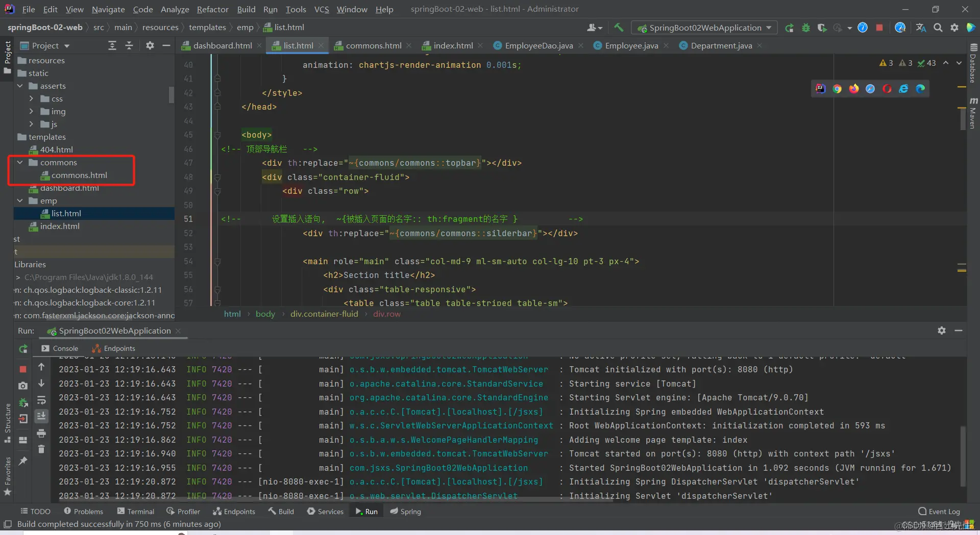Take a thread dump using camera icon
Viewport: 980px width, 535px height.
(23, 386)
